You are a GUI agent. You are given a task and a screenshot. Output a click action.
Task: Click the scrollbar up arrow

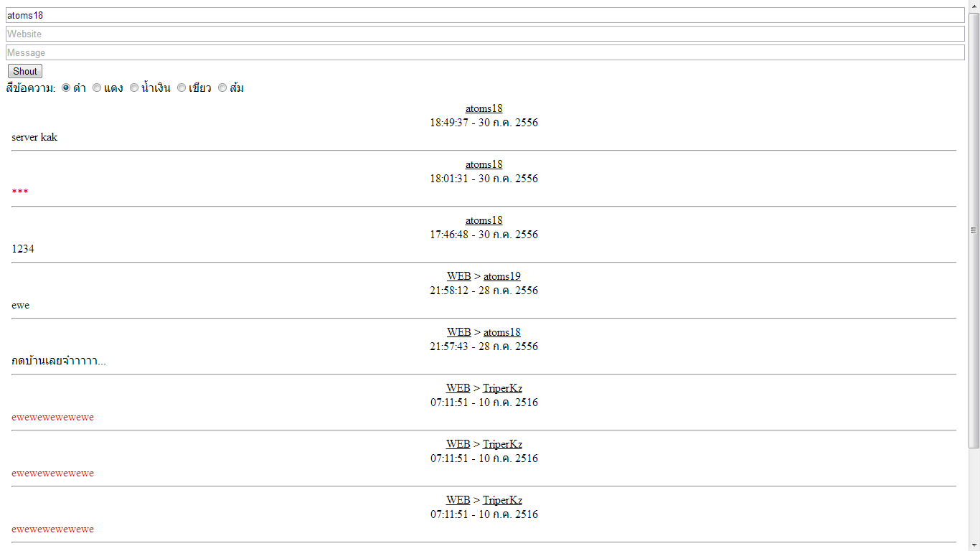pos(974,6)
